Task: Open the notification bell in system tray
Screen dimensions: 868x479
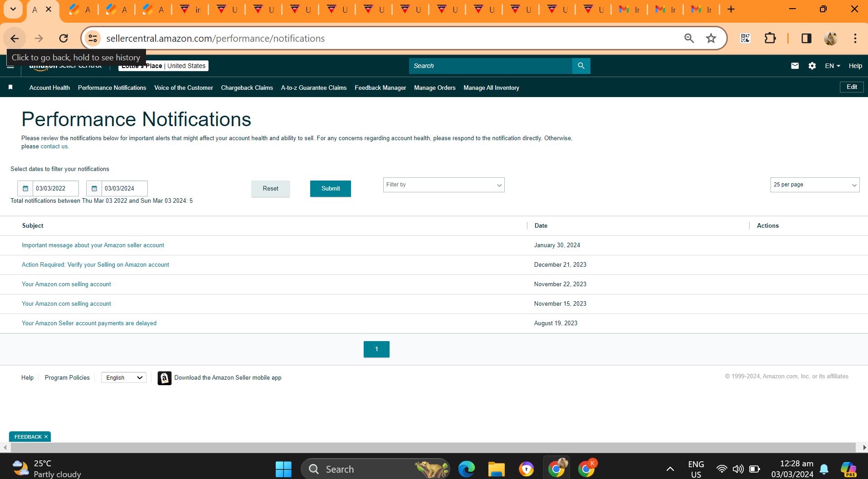Action: coord(824,469)
